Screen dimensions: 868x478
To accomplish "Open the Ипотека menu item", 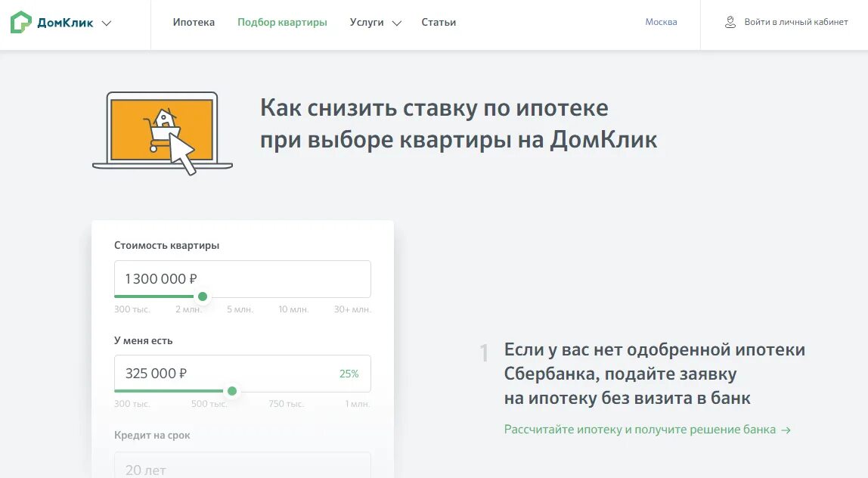I will (x=194, y=22).
